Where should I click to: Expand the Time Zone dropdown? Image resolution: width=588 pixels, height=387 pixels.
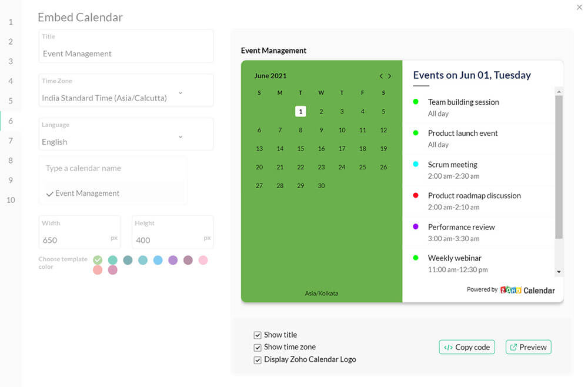(x=180, y=93)
